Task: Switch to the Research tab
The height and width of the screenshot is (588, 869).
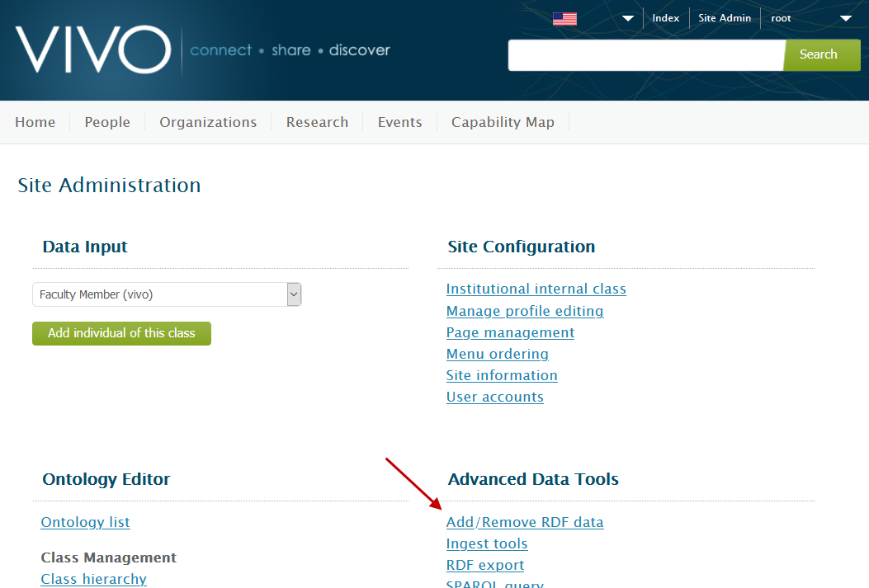Action: [317, 122]
